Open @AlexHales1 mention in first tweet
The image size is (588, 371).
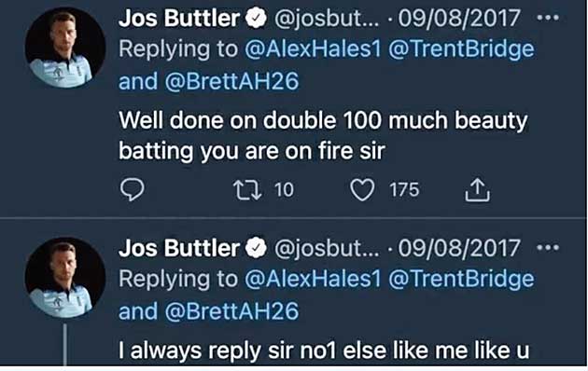(x=313, y=49)
